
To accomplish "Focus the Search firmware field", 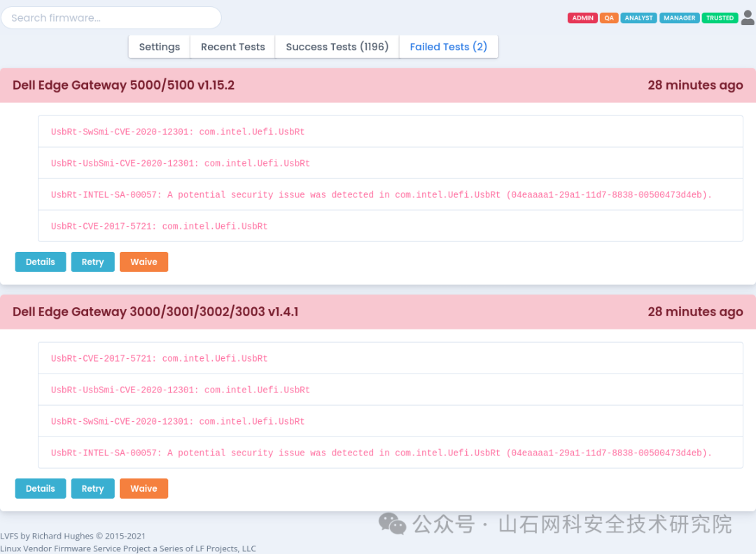I will [x=111, y=17].
